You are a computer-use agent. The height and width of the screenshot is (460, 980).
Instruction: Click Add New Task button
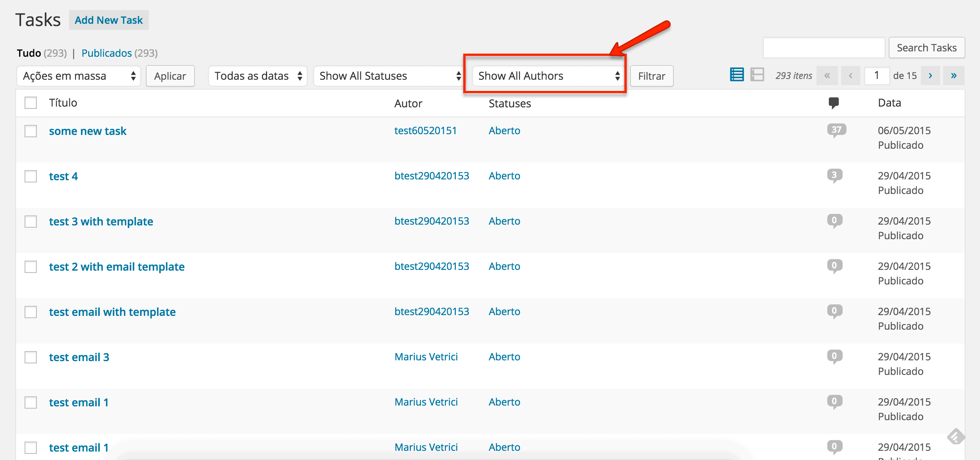pyautogui.click(x=109, y=20)
